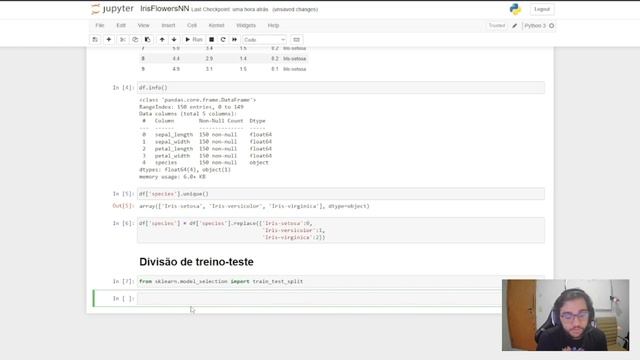Restart kernel and run all cells icon
The width and height of the screenshot is (640, 360).
tap(234, 40)
